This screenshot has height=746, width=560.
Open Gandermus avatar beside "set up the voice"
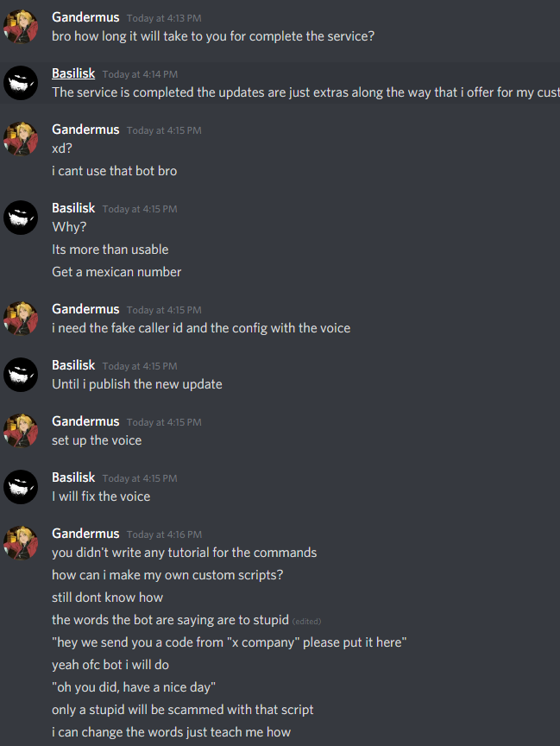pyautogui.click(x=21, y=431)
